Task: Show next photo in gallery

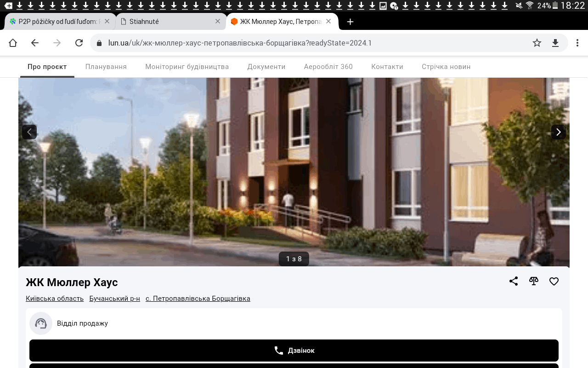Action: click(558, 132)
